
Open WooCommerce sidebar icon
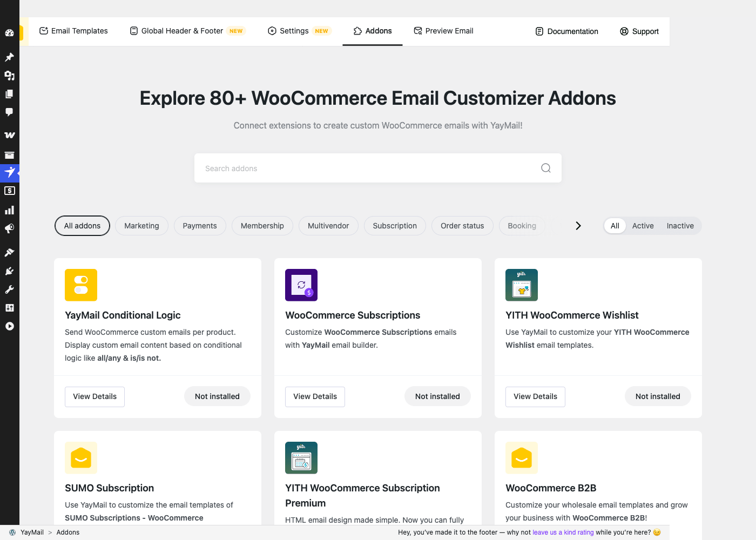9,135
